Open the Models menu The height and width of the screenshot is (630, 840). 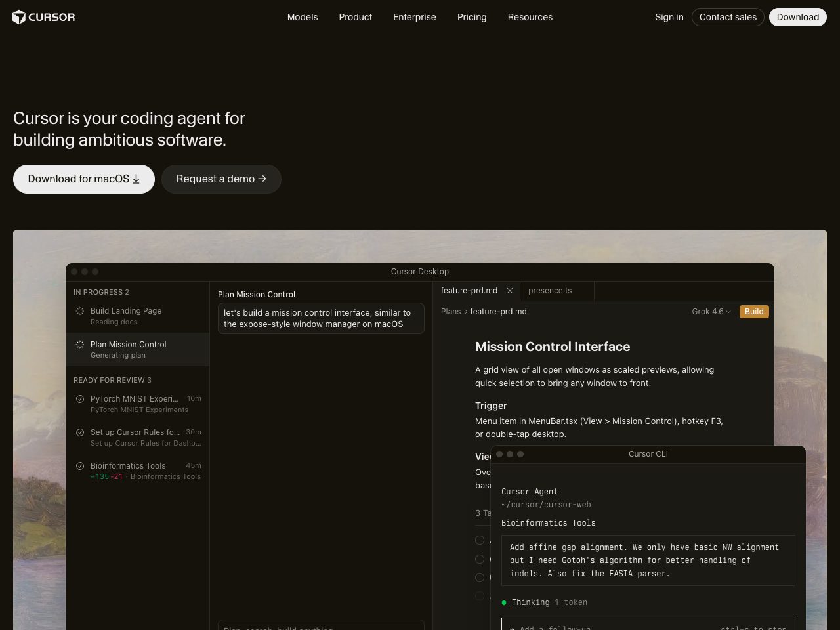click(x=303, y=17)
